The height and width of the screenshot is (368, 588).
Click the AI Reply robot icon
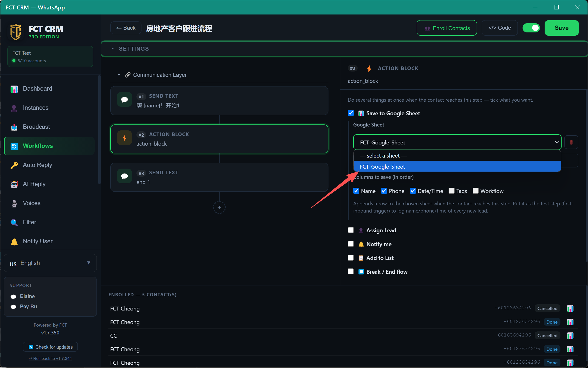coord(14,184)
